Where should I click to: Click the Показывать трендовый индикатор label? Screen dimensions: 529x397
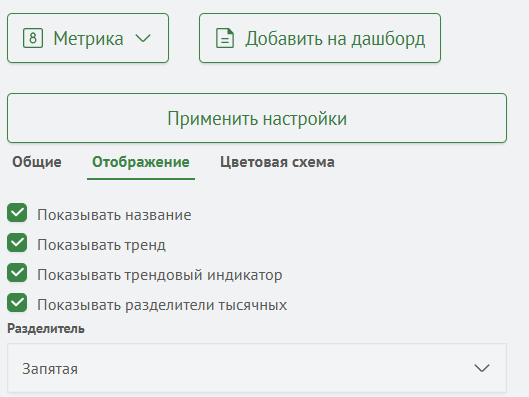click(160, 275)
